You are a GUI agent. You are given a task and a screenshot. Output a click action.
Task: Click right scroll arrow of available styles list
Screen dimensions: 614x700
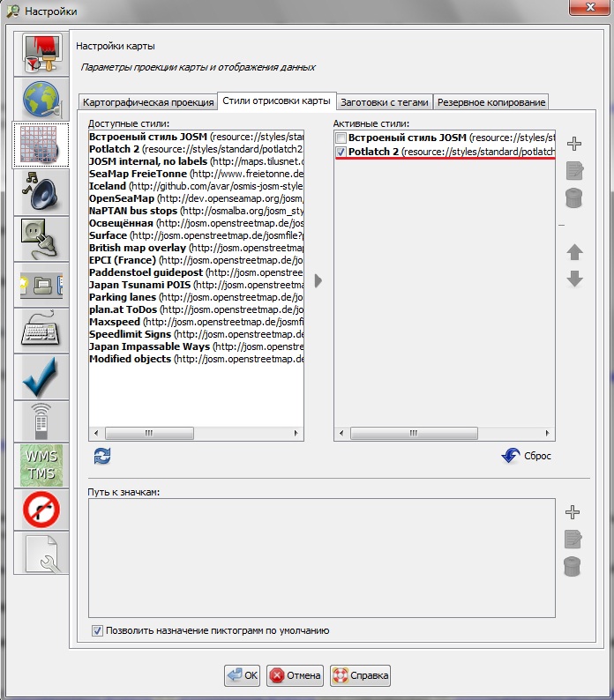(x=296, y=433)
